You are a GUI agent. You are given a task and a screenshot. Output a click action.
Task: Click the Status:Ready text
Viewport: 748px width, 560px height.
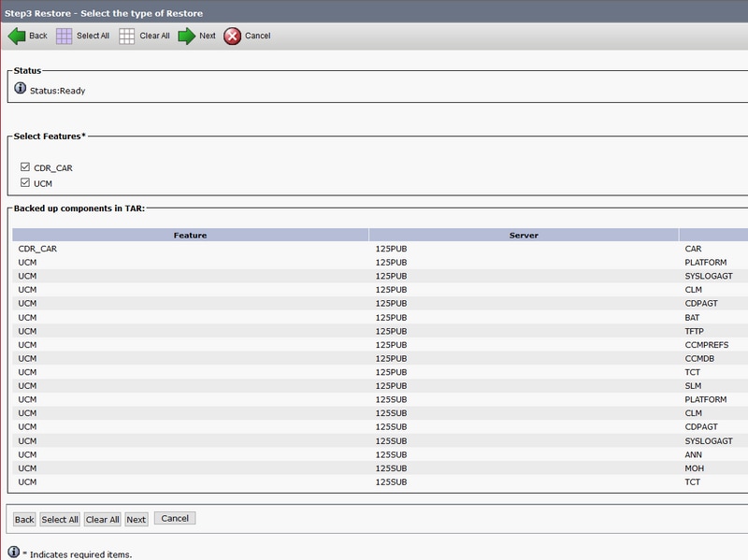[57, 91]
